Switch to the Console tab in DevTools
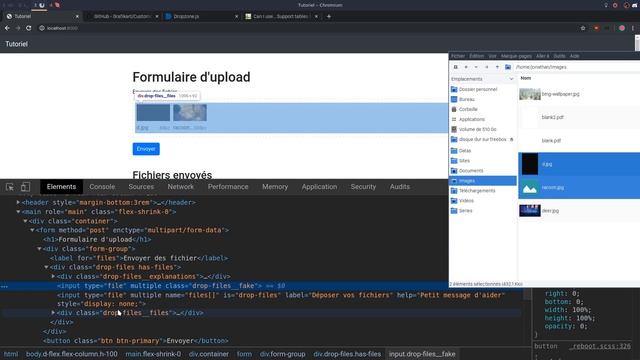The height and width of the screenshot is (360, 640). coord(102,187)
